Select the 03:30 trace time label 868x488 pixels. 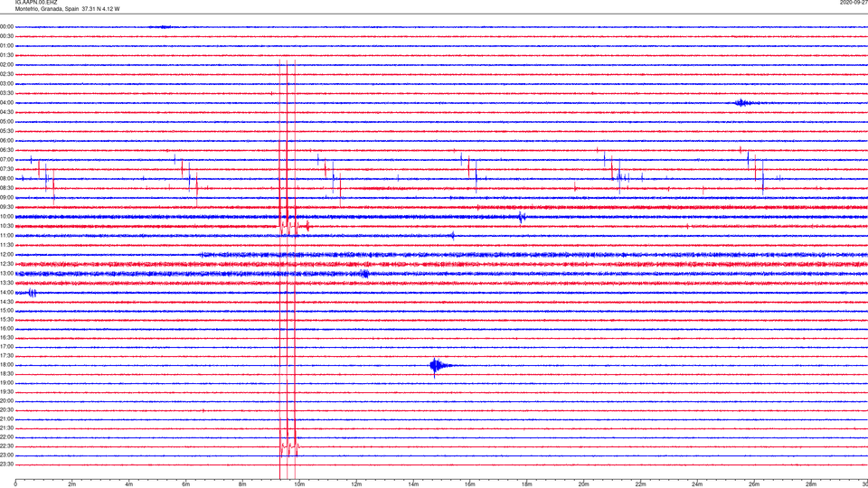[x=6, y=93]
